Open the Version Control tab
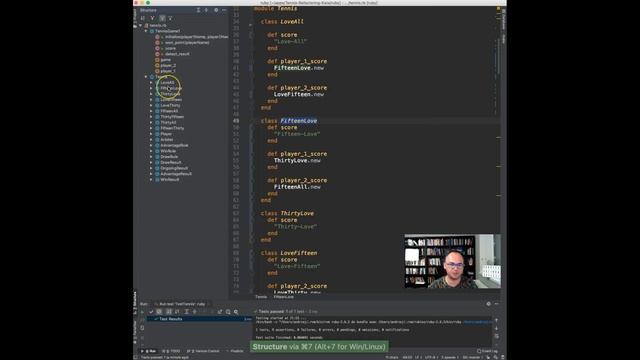 tap(203, 351)
